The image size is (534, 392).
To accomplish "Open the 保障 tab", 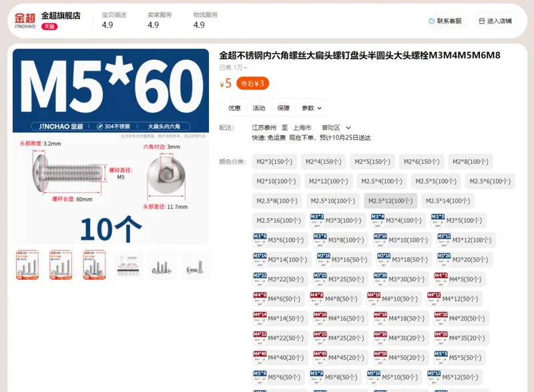I will 283,108.
